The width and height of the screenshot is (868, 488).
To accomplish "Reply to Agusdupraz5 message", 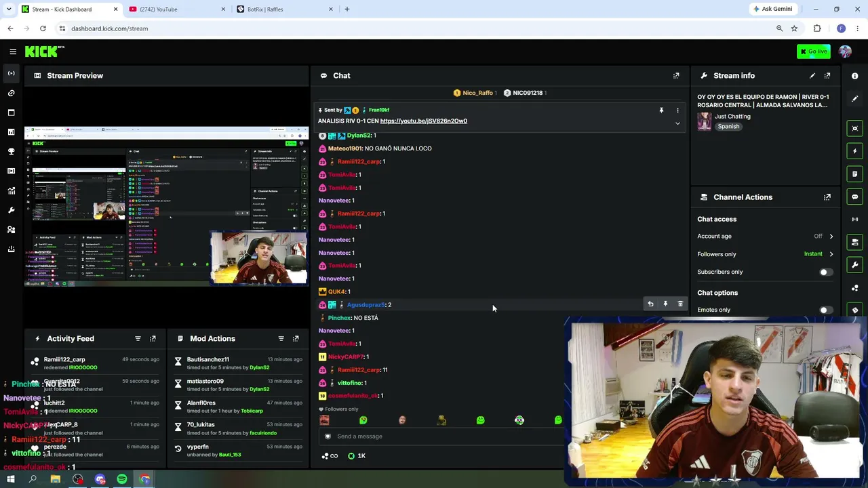I will [650, 304].
